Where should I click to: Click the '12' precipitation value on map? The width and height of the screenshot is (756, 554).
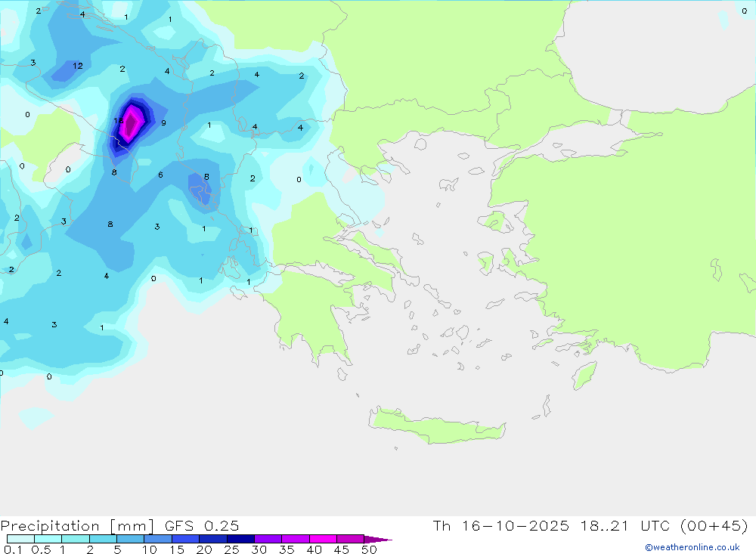click(x=78, y=66)
